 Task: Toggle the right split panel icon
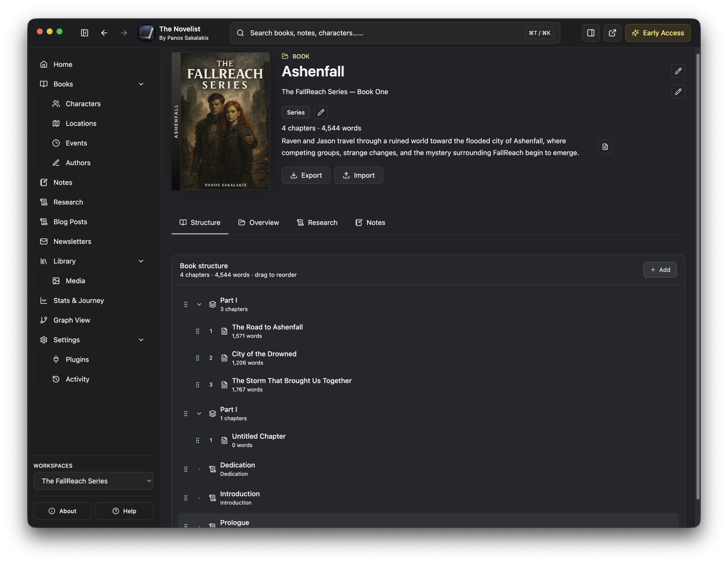(591, 33)
